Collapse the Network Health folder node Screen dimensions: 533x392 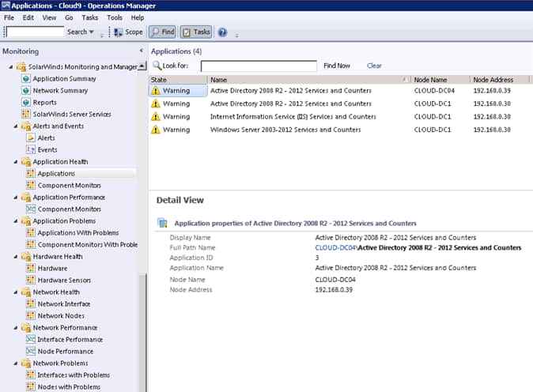coord(15,292)
